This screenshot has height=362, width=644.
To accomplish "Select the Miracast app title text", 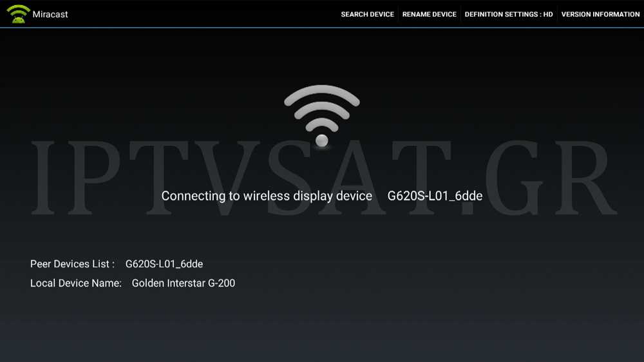I will [50, 14].
